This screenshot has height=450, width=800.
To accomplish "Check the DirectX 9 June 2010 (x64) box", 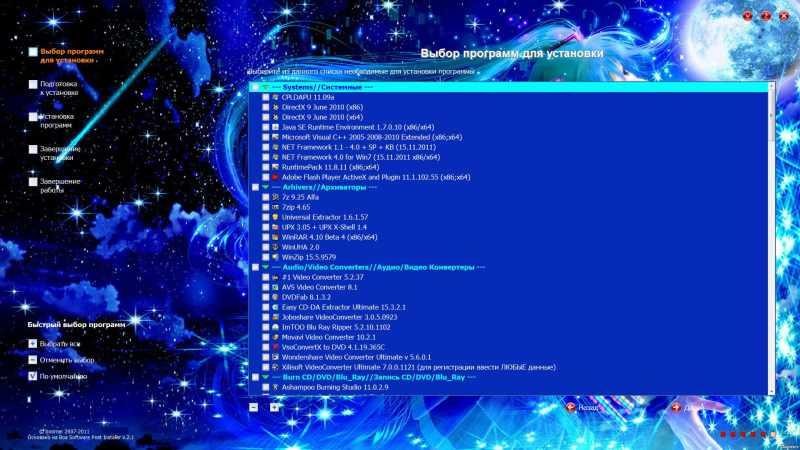I will coord(265,117).
